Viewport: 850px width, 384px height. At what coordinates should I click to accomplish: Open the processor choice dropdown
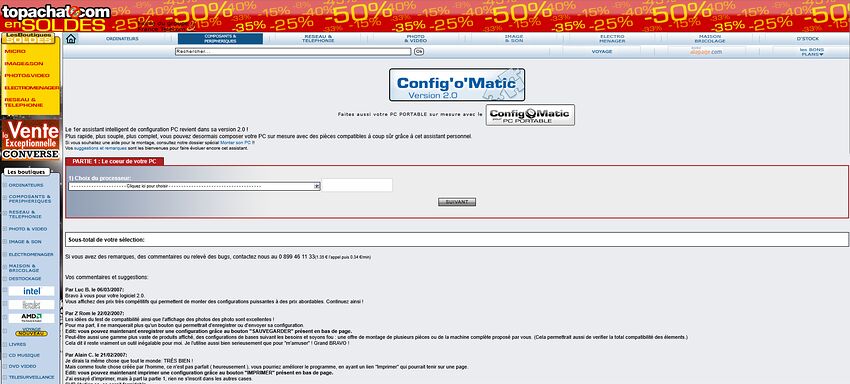[x=194, y=186]
